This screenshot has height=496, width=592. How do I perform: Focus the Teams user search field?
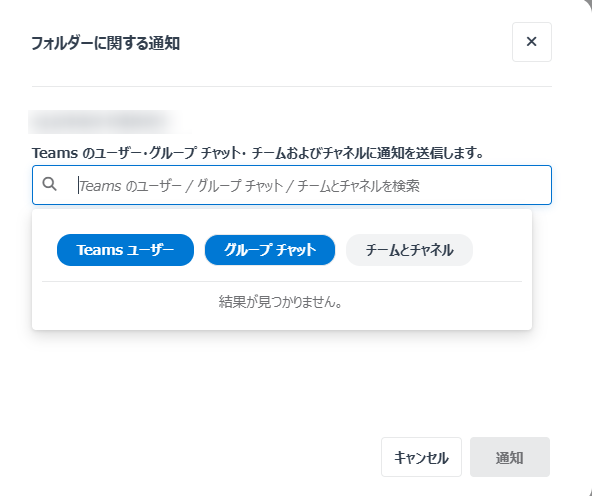coord(292,185)
